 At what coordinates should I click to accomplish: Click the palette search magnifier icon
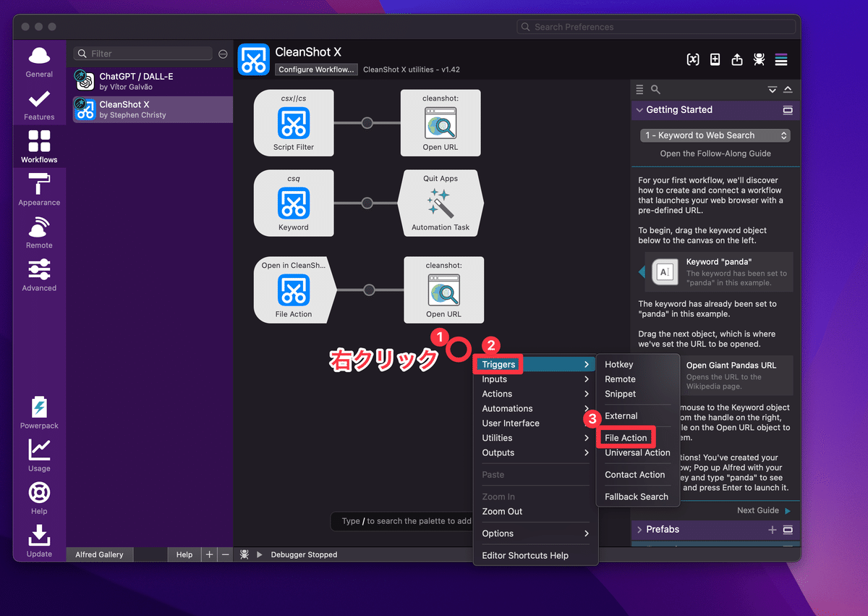[655, 90]
